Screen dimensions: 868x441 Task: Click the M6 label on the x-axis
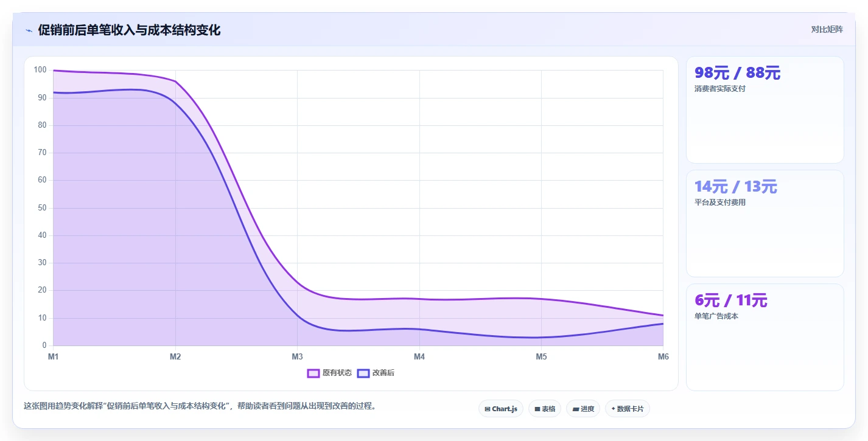tap(663, 356)
